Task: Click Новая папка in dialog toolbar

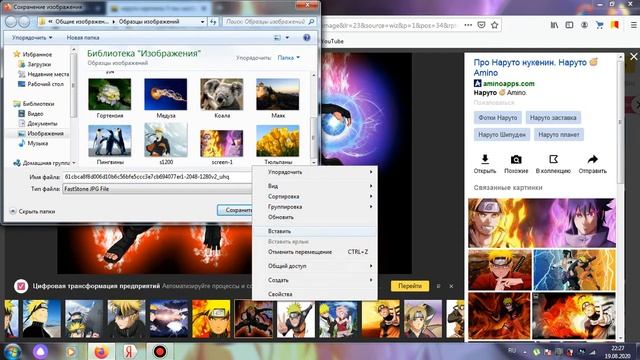Action: click(83, 38)
